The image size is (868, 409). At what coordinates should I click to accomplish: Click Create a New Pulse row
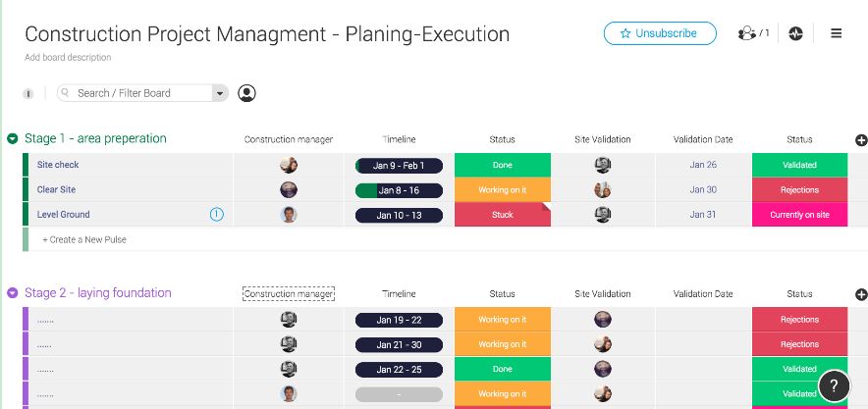(x=84, y=239)
